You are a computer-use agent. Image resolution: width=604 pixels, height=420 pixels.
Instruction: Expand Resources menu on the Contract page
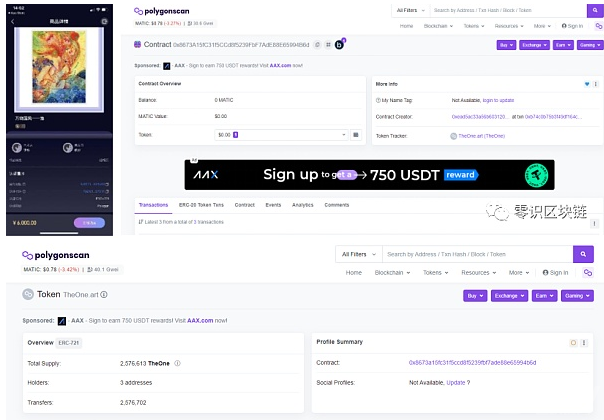[x=509, y=26]
